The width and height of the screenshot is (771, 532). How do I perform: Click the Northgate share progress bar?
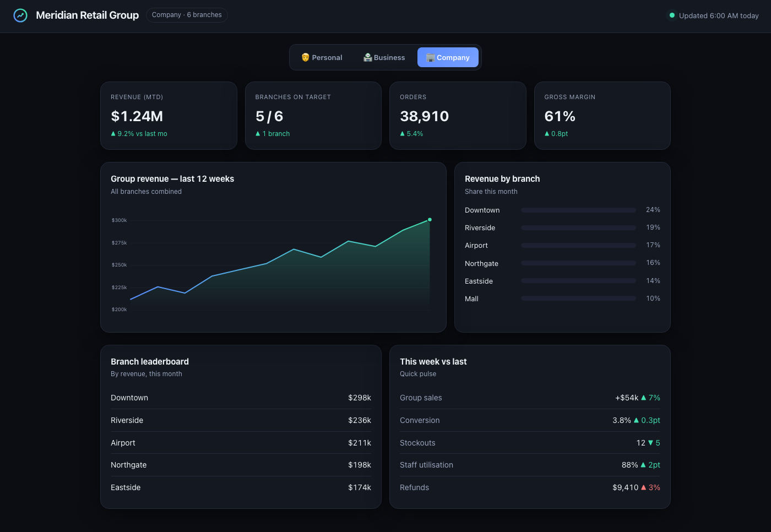[578, 263]
